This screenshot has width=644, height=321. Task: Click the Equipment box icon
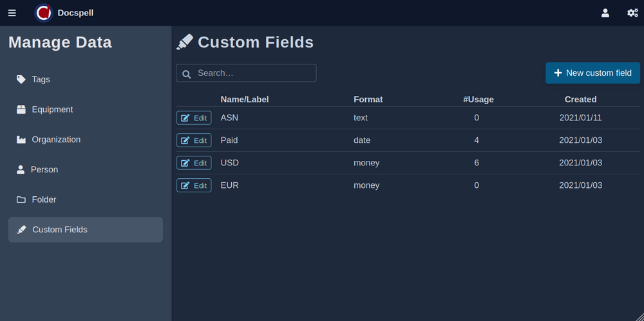pyautogui.click(x=21, y=109)
